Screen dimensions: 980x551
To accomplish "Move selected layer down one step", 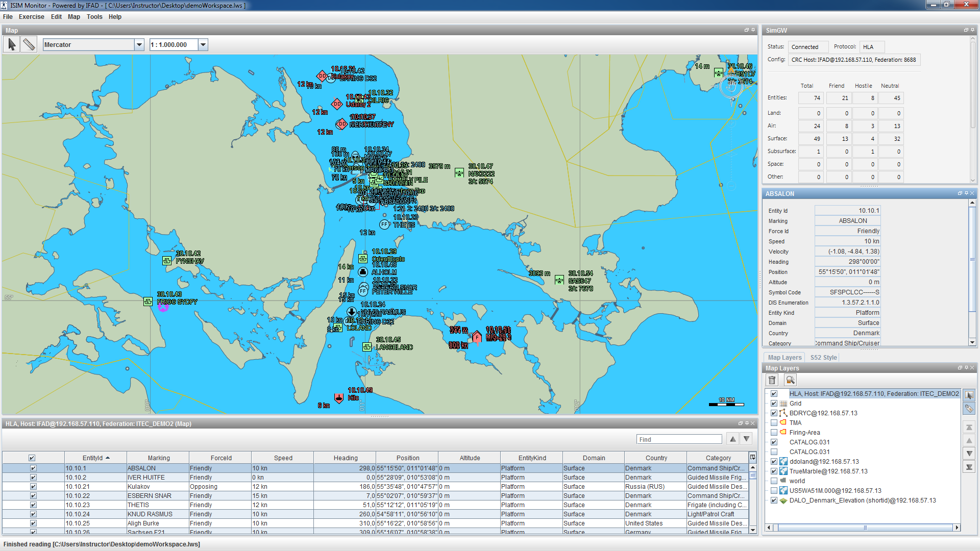I will (969, 454).
